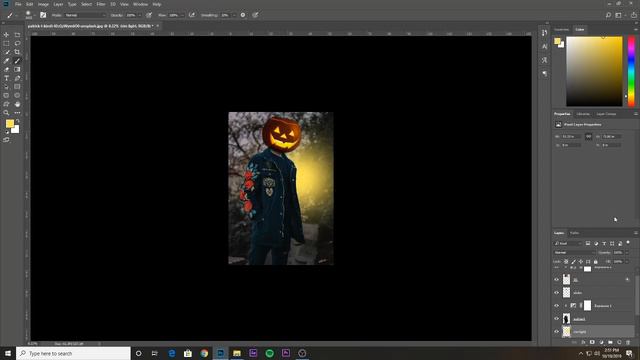Select the Rectangular Marquee tool

(x=6, y=43)
